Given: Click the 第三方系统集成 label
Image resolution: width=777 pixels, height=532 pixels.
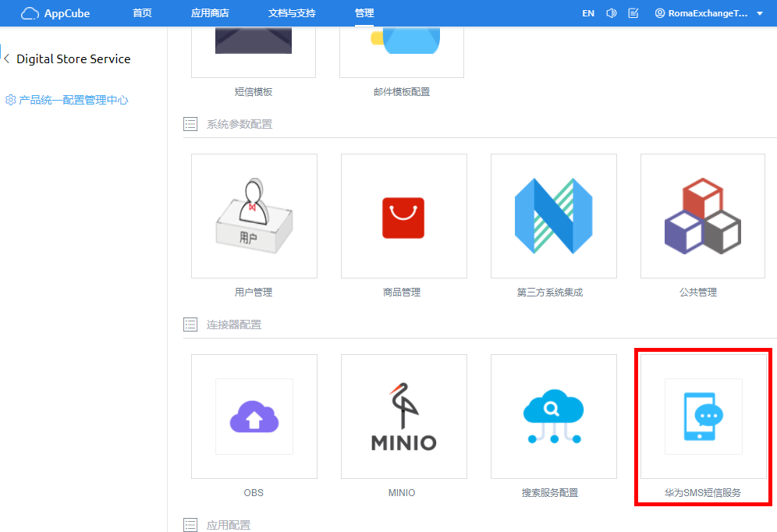Looking at the screenshot, I should point(549,293).
